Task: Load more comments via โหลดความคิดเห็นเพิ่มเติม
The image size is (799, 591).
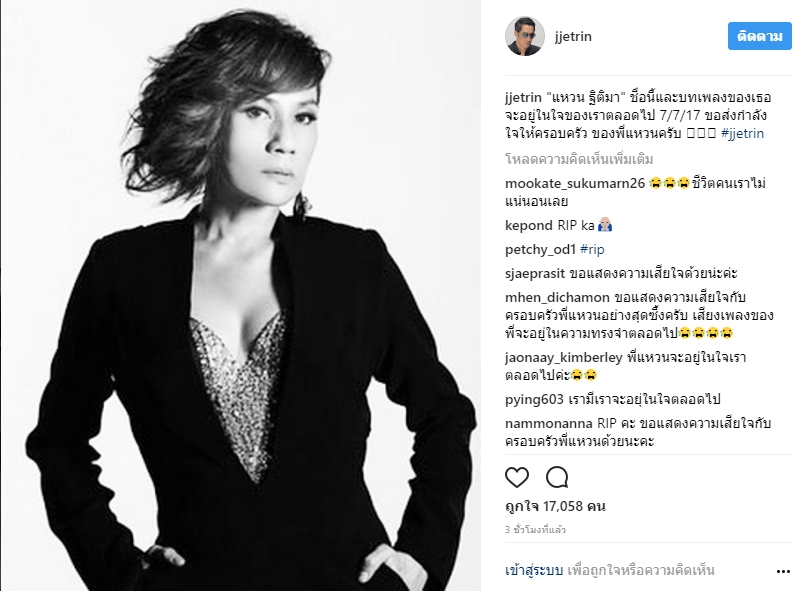Action: (579, 159)
